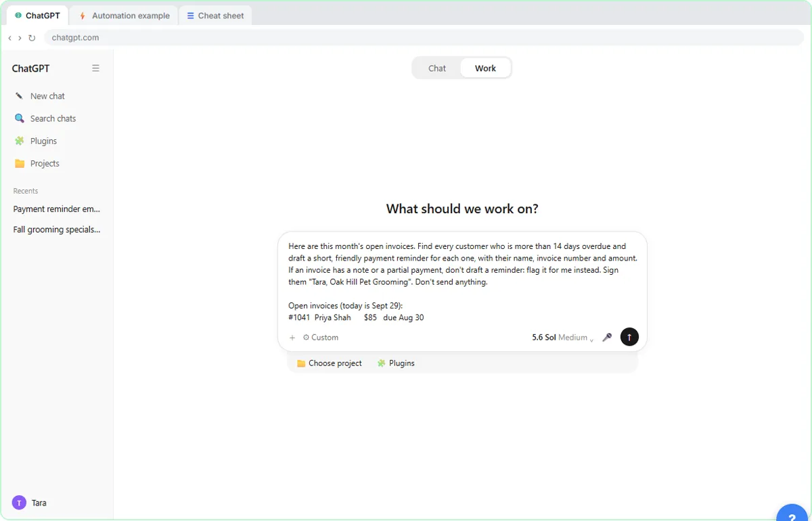Click the Choose project button

click(x=330, y=363)
